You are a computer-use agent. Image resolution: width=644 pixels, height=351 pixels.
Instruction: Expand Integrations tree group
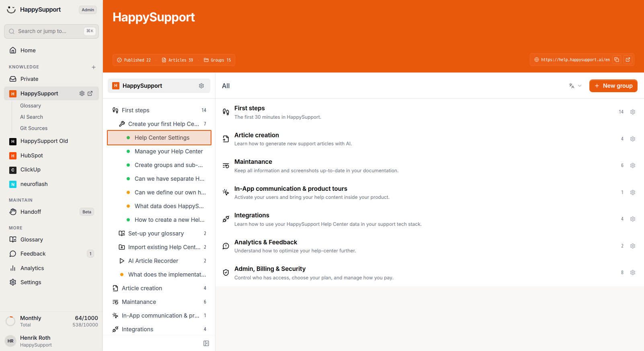159,329
